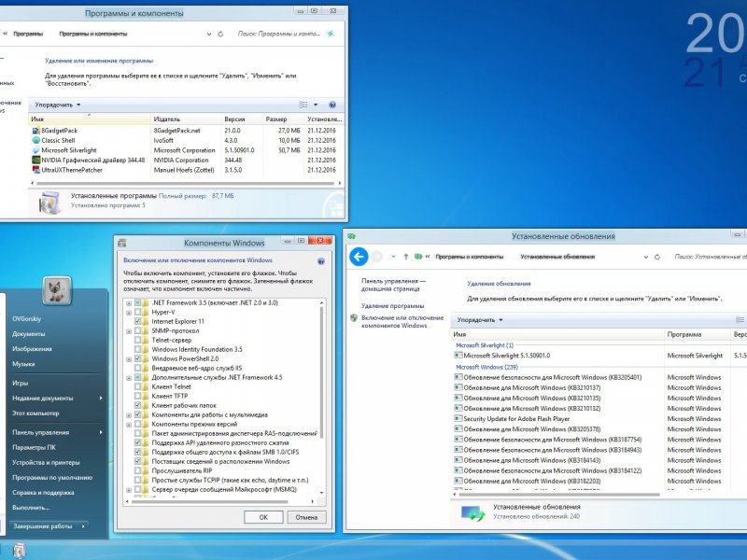747x560 pixels.
Task: Go up one level in Установленные обновления
Action: pos(406,257)
